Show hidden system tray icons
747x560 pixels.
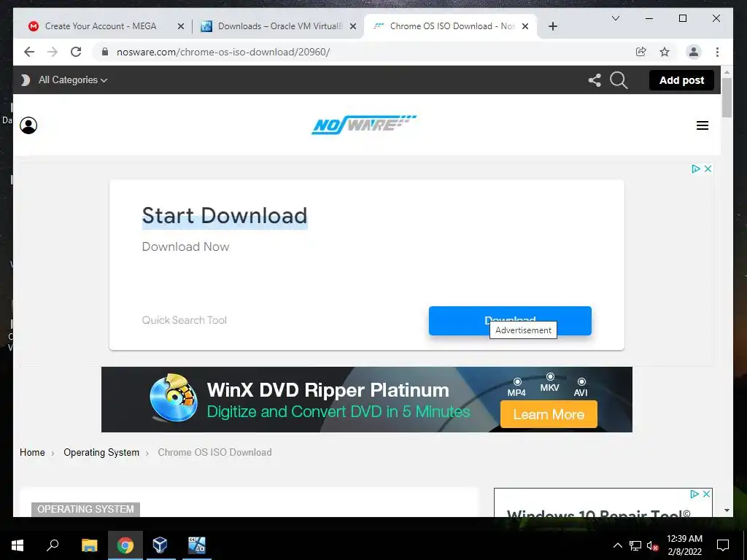click(617, 545)
